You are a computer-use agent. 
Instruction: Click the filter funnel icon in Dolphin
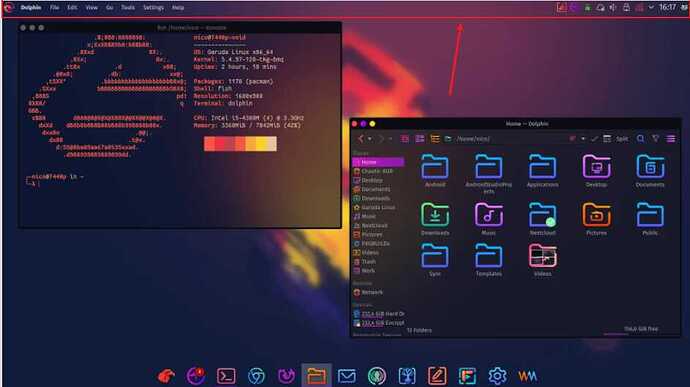click(x=656, y=139)
